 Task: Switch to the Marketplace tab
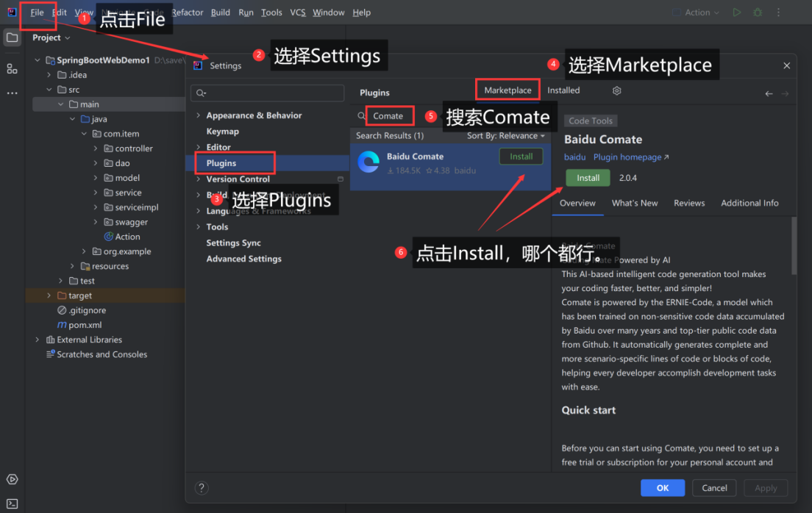click(x=508, y=90)
